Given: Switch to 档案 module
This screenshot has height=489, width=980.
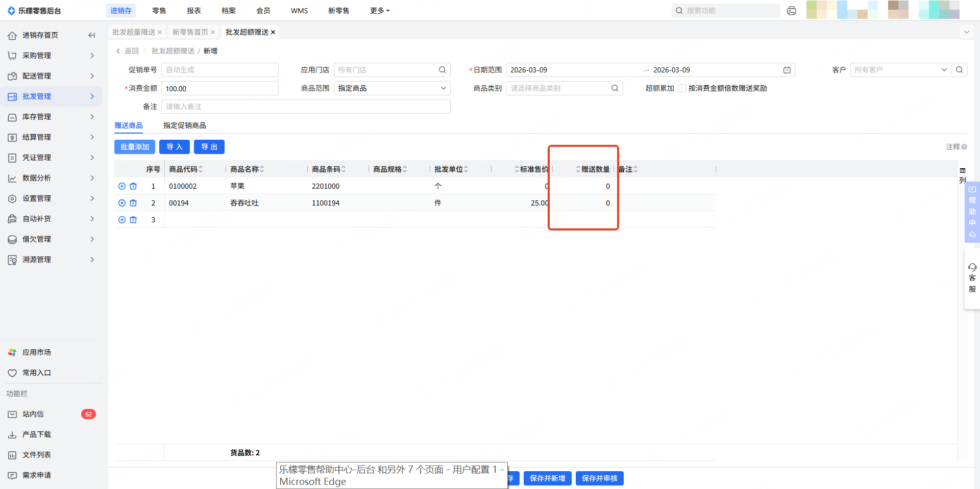Looking at the screenshot, I should click(x=229, y=11).
